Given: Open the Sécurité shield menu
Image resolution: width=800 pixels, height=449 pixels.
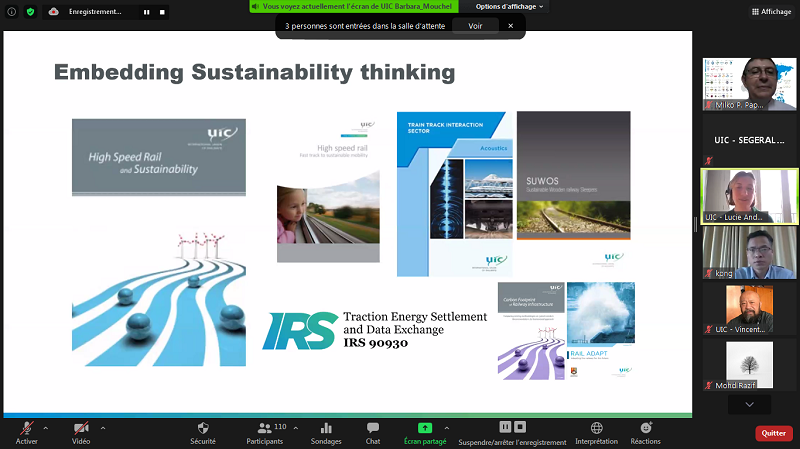Looking at the screenshot, I should (x=203, y=432).
